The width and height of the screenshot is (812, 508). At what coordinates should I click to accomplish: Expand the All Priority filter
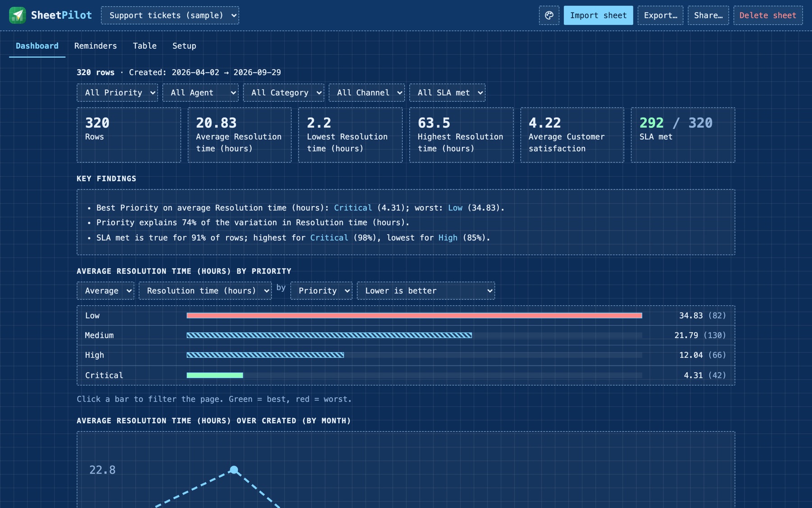click(x=117, y=93)
